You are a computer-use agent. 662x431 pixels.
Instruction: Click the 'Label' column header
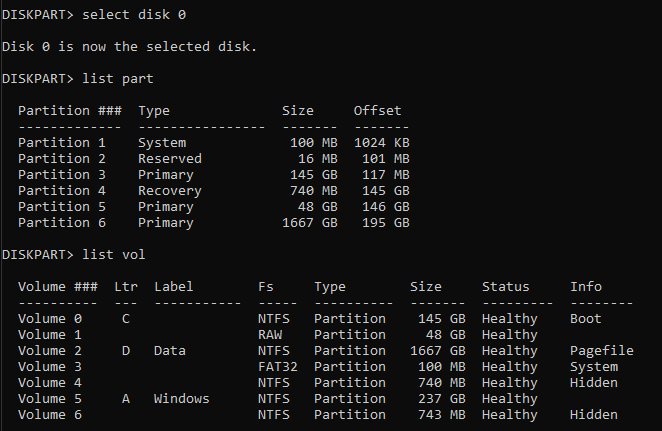point(173,287)
